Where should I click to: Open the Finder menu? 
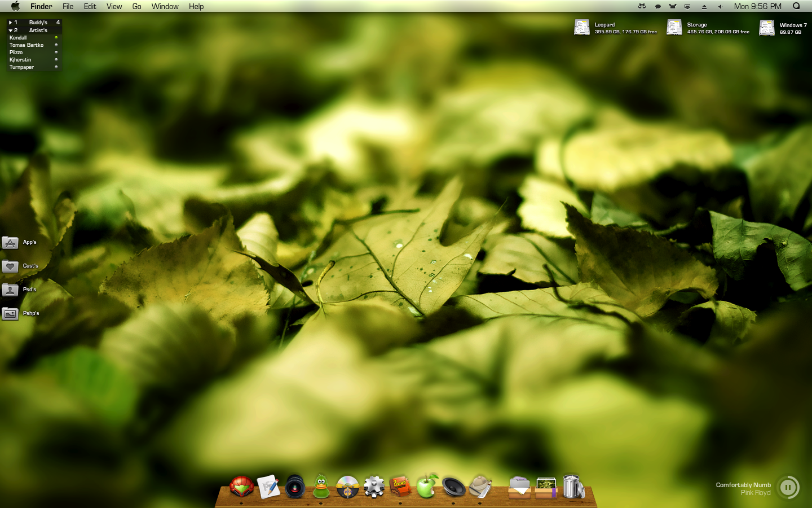click(x=41, y=6)
